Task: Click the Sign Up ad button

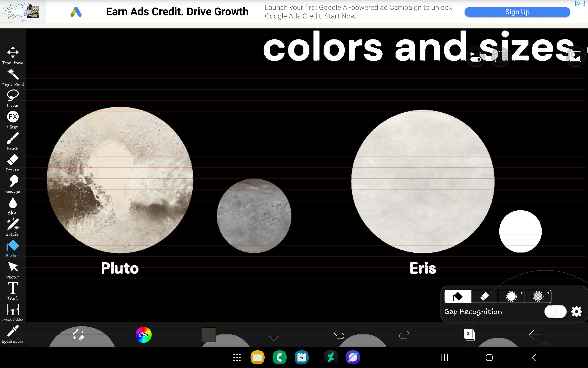Action: 517,12
